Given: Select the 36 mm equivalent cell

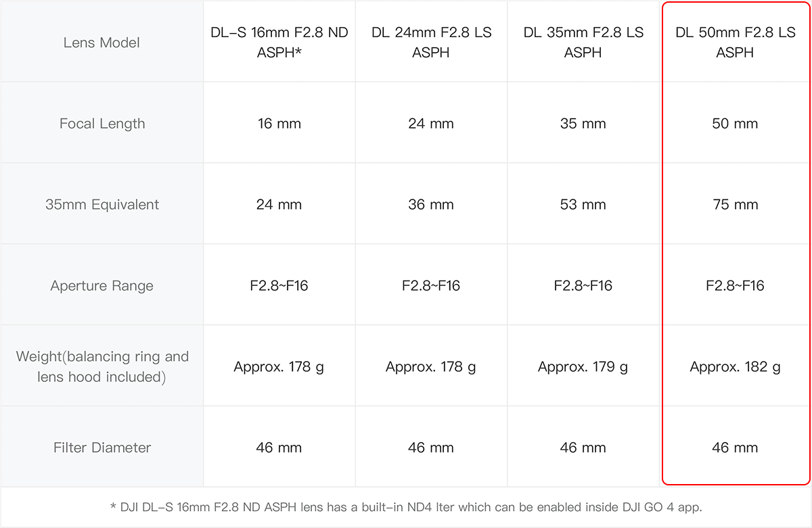Looking at the screenshot, I should (x=431, y=205).
